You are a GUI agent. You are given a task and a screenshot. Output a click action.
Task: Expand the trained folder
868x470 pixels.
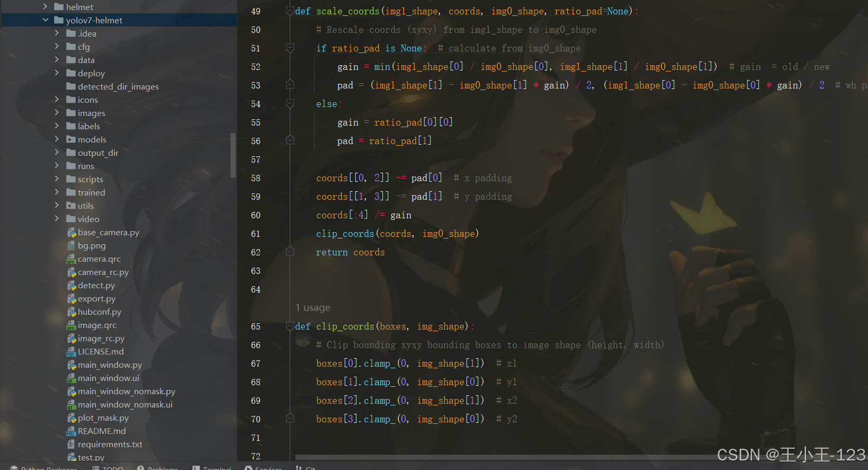[57, 192]
